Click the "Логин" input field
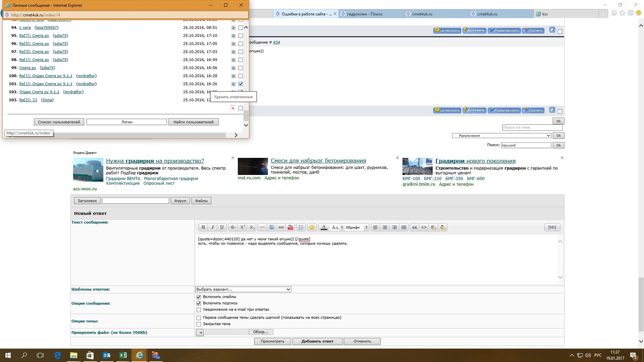 pyautogui.click(x=127, y=122)
